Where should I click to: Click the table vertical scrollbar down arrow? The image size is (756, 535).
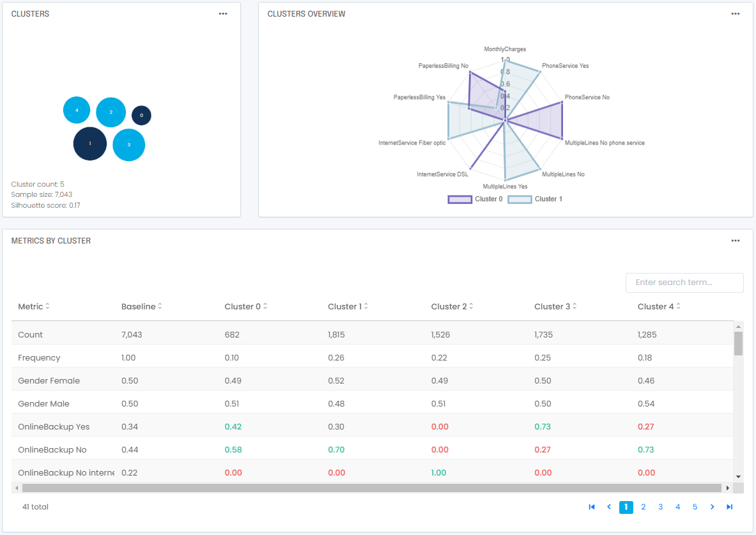pos(739,476)
